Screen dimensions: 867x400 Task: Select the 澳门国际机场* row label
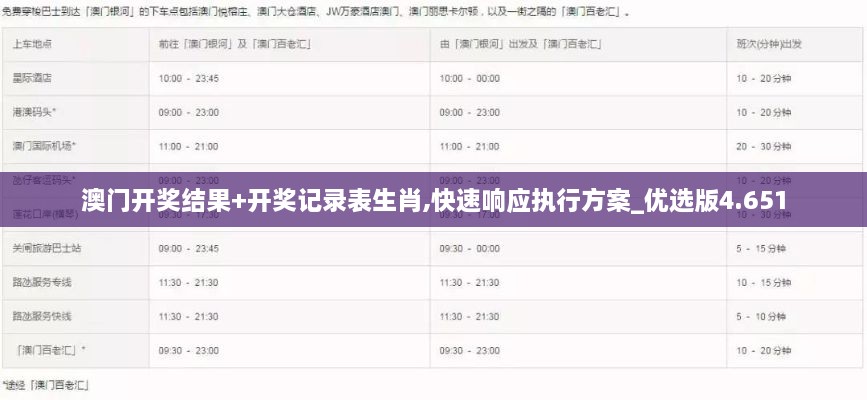point(44,147)
